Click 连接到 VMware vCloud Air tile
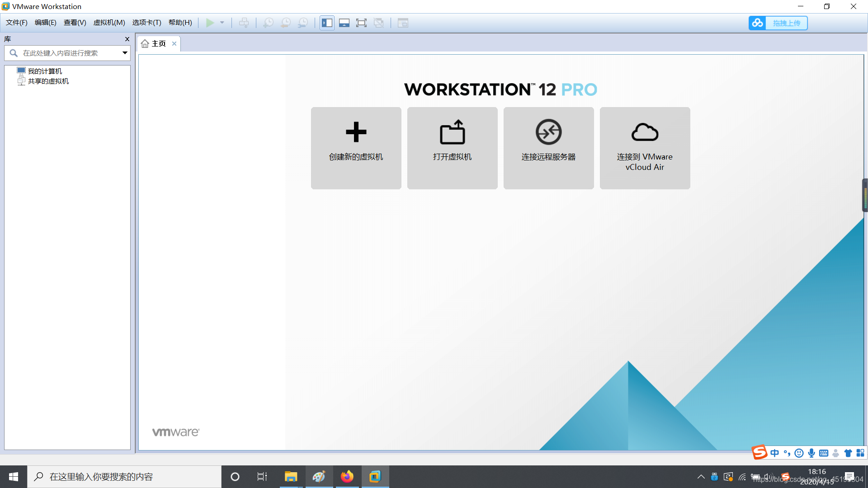 (645, 148)
